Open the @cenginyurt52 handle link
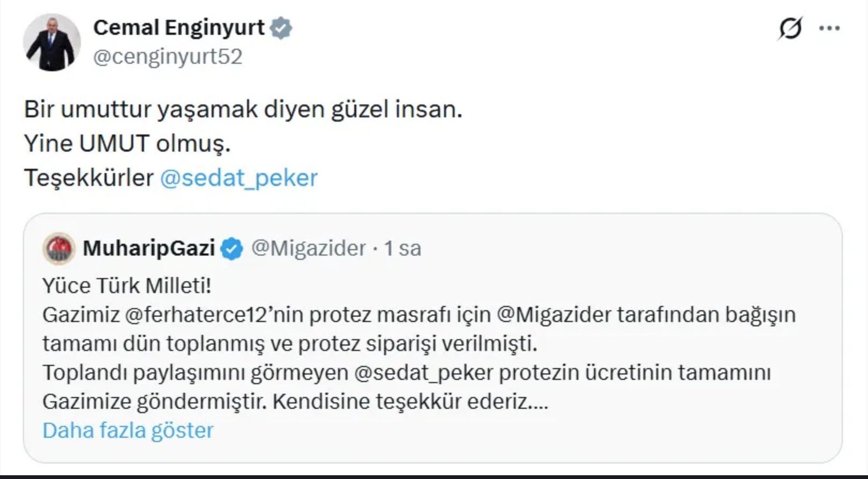This screenshot has width=868, height=479. pyautogui.click(x=168, y=56)
